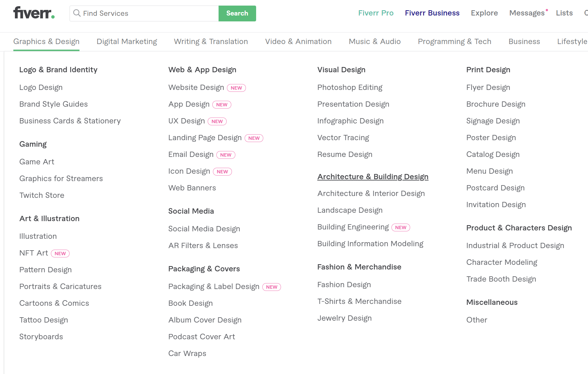Select the Digital Marketing category tab
Screen dimensions: 588x374
click(x=127, y=42)
